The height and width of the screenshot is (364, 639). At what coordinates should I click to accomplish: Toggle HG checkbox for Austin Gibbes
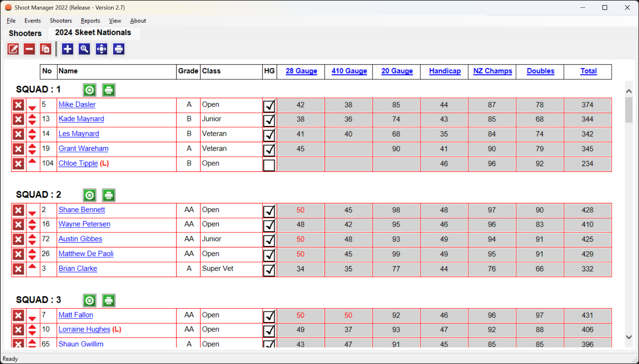pos(269,240)
